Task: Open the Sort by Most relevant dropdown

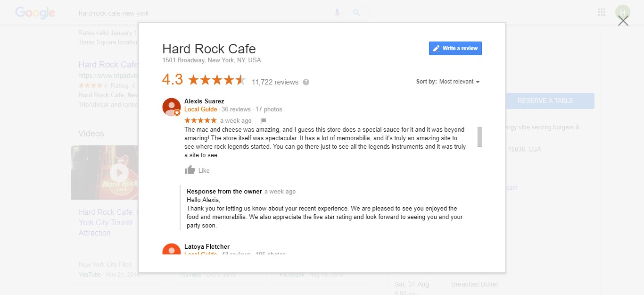Action: click(x=459, y=81)
